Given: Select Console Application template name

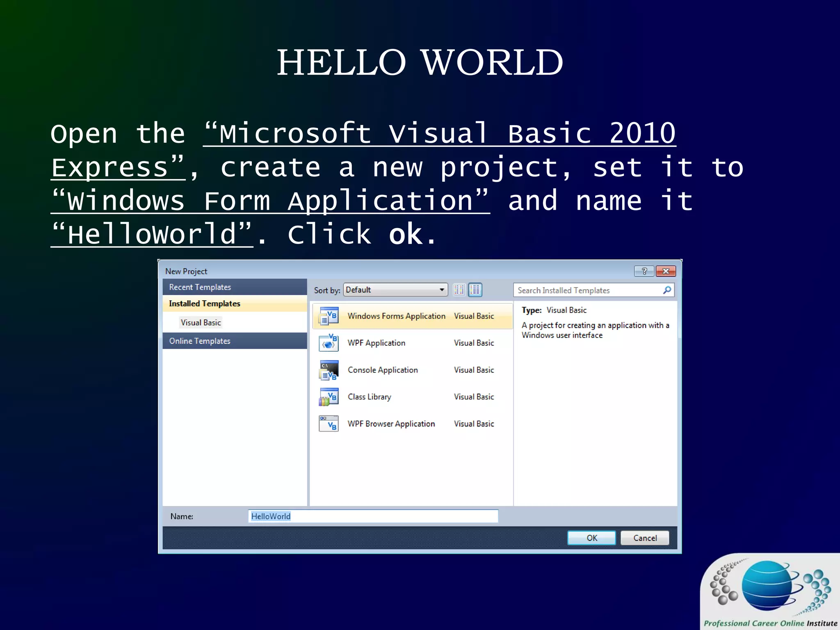Looking at the screenshot, I should click(x=383, y=370).
